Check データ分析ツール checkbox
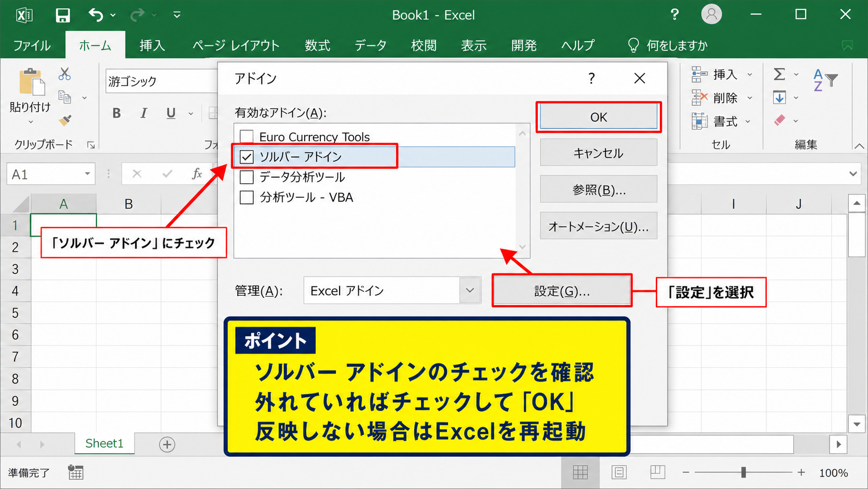868x489 pixels. tap(247, 177)
